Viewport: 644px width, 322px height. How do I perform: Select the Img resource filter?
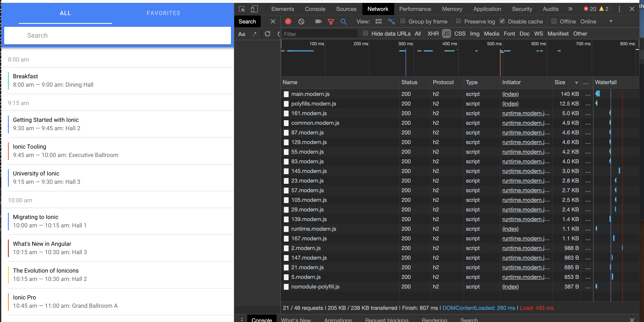(475, 34)
